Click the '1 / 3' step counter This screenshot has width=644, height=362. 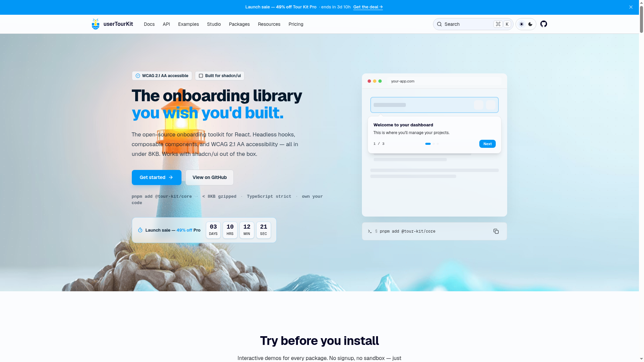pos(379,144)
